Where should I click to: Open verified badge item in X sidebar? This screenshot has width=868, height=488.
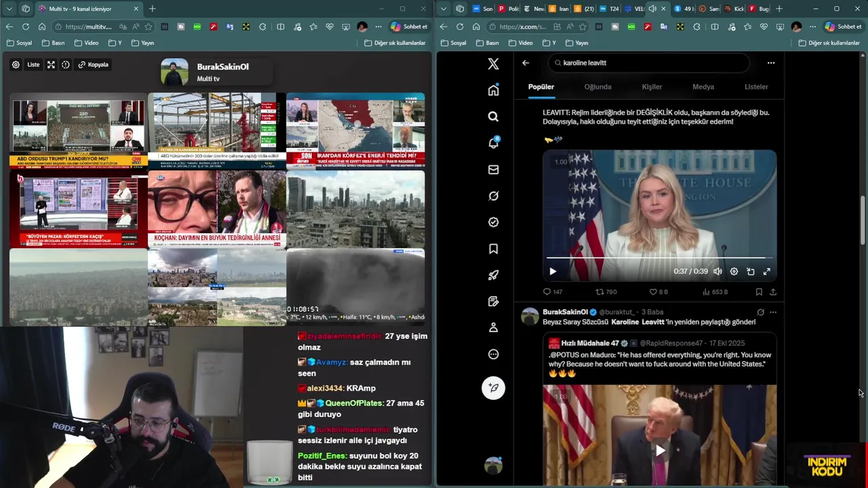[493, 222]
